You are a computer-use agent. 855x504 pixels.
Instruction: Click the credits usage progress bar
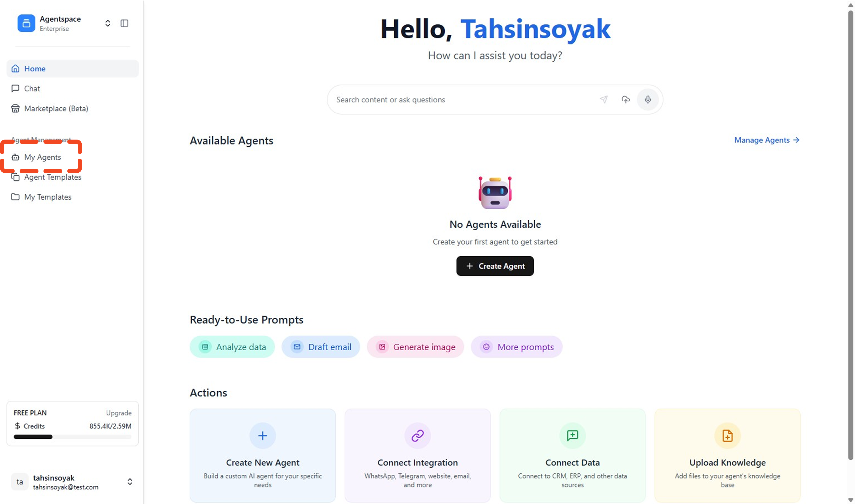pyautogui.click(x=72, y=437)
